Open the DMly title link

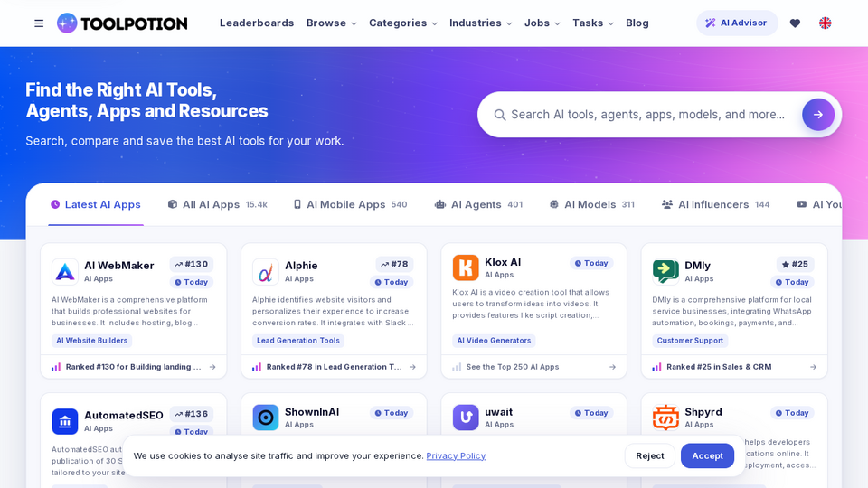click(697, 266)
